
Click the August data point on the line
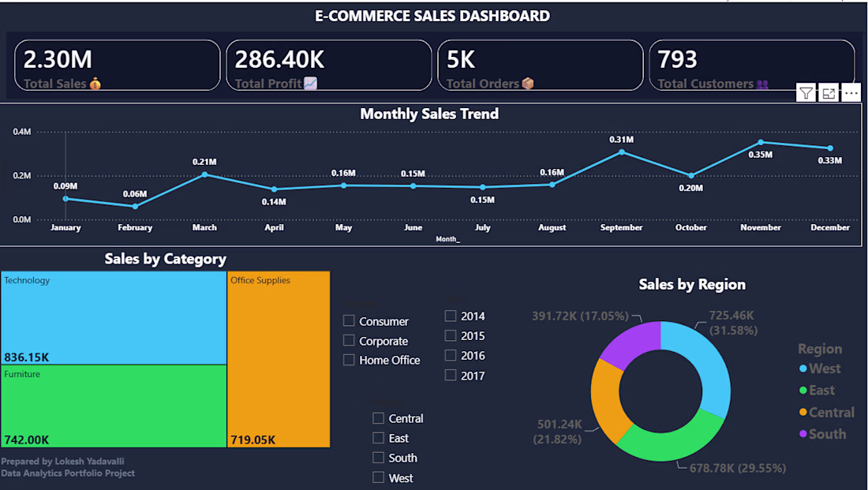tap(552, 185)
